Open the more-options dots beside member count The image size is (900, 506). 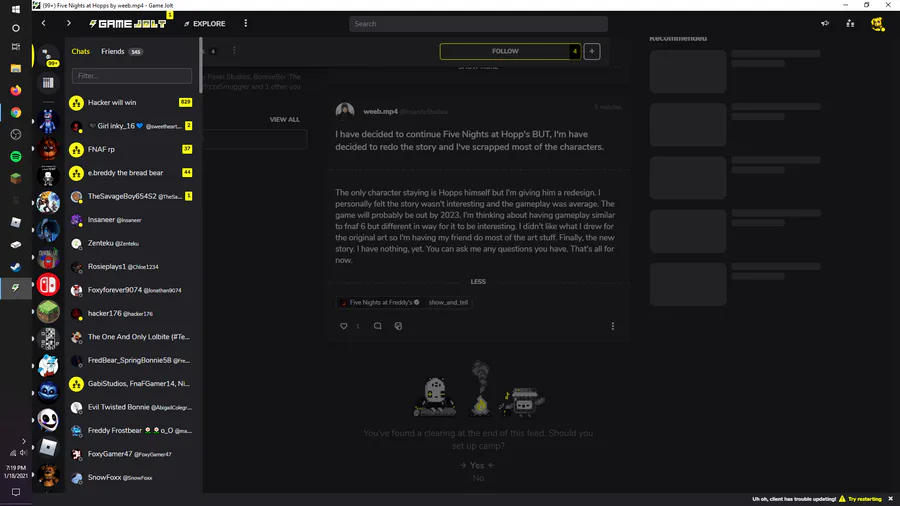[x=234, y=50]
